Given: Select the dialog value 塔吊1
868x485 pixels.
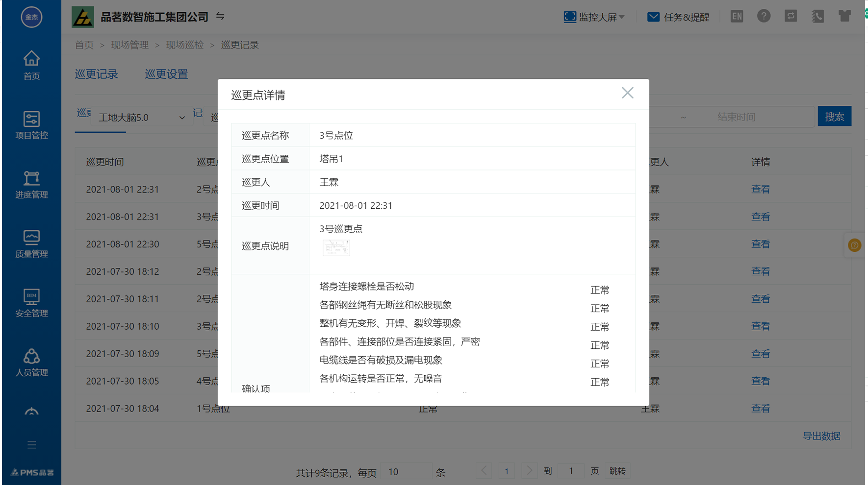Looking at the screenshot, I should 332,159.
